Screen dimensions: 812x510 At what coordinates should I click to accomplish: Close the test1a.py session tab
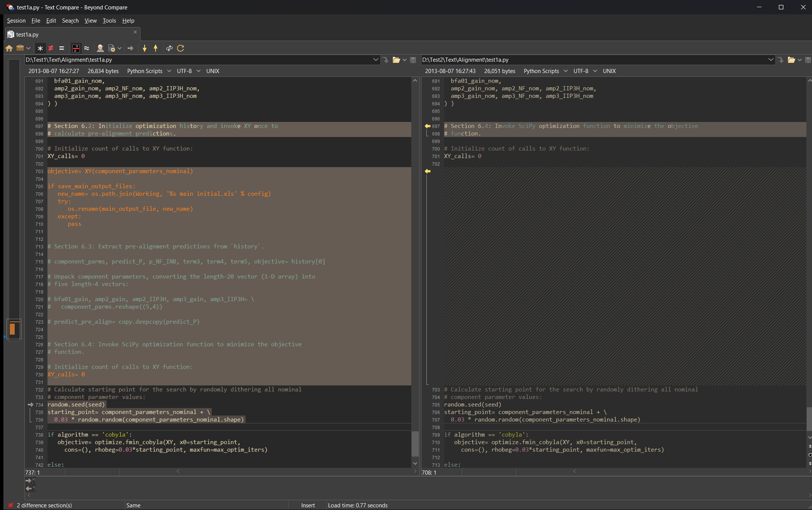tap(135, 32)
